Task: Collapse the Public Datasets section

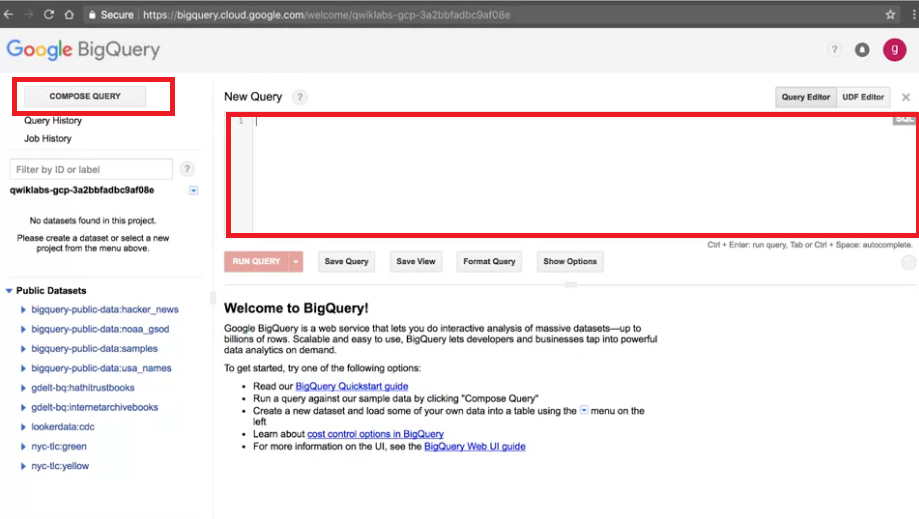Action: pyautogui.click(x=9, y=291)
